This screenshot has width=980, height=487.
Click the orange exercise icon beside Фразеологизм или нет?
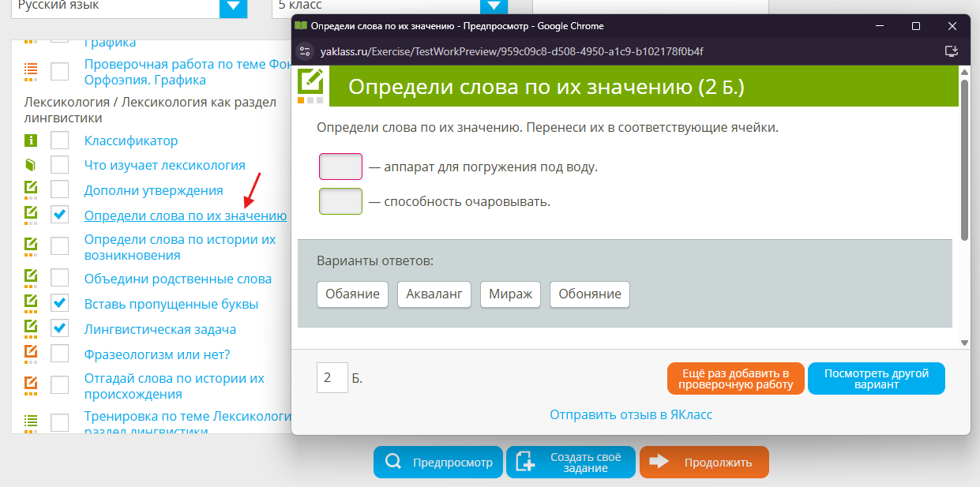(31, 354)
